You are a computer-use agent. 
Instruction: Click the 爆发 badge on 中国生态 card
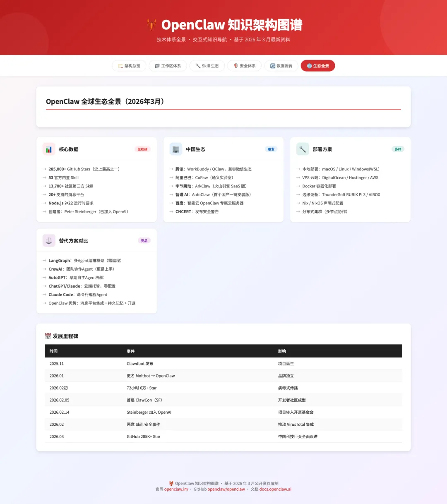coord(271,149)
